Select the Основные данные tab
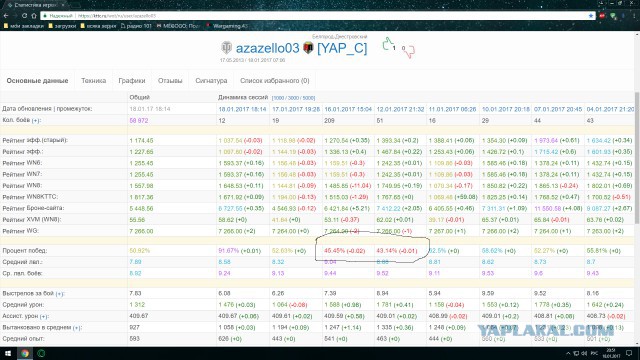Image resolution: width=640 pixels, height=360 pixels. pyautogui.click(x=37, y=81)
